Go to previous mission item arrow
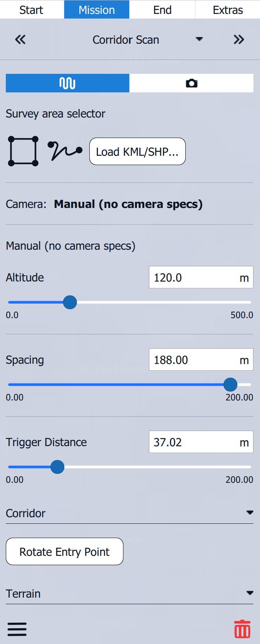The width and height of the screenshot is (260, 644). (20, 39)
